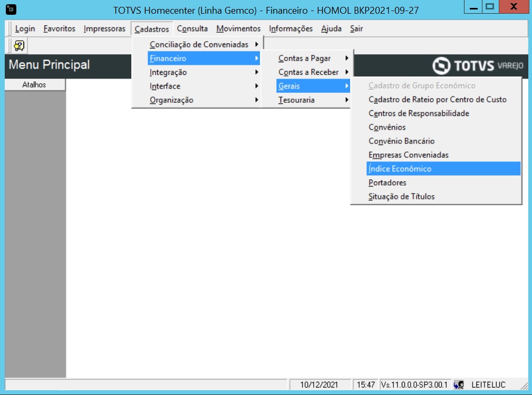The width and height of the screenshot is (532, 395).
Task: Open the Impressoras menu
Action: pyautogui.click(x=104, y=29)
